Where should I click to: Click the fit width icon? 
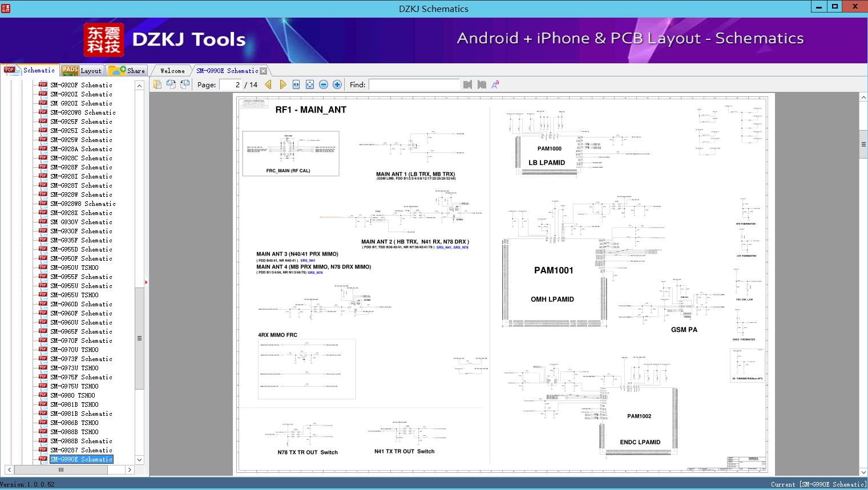(296, 84)
